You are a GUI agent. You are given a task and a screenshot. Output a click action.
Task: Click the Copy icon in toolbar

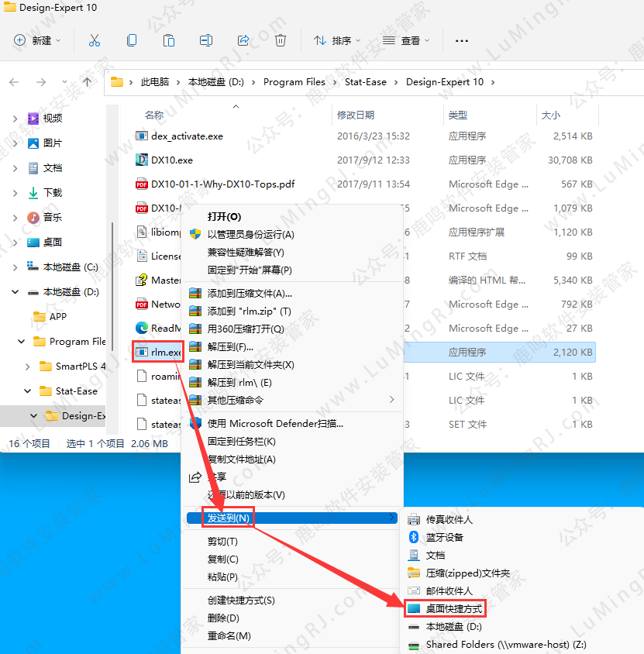point(132,40)
